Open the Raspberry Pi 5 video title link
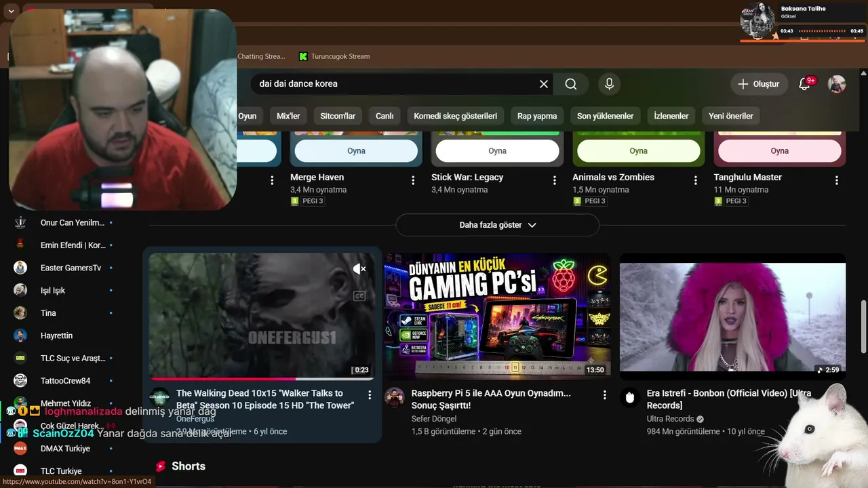 (491, 399)
